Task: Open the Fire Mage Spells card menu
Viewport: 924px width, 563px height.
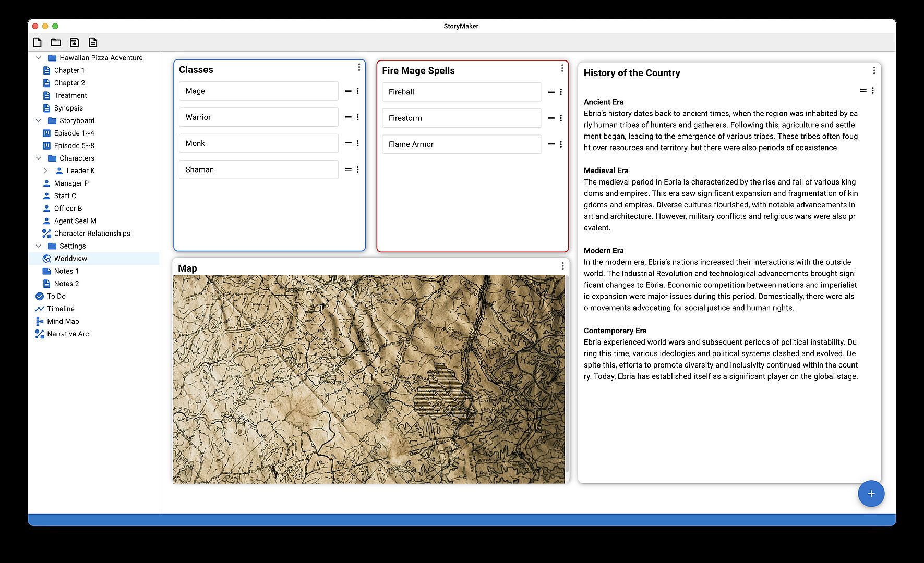Action: click(562, 68)
